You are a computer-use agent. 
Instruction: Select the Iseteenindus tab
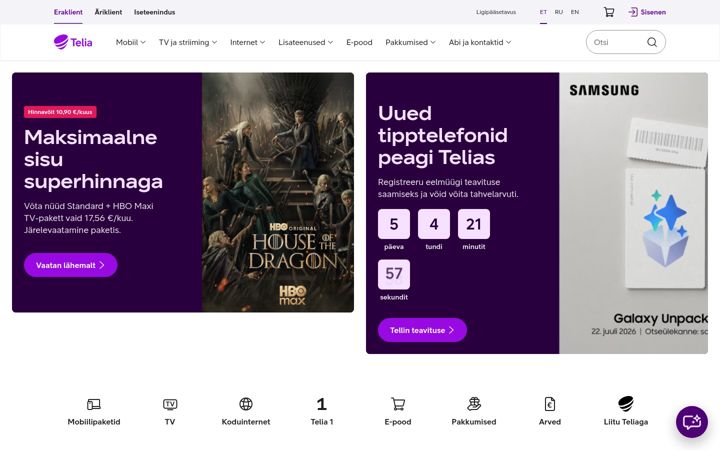pyautogui.click(x=154, y=12)
